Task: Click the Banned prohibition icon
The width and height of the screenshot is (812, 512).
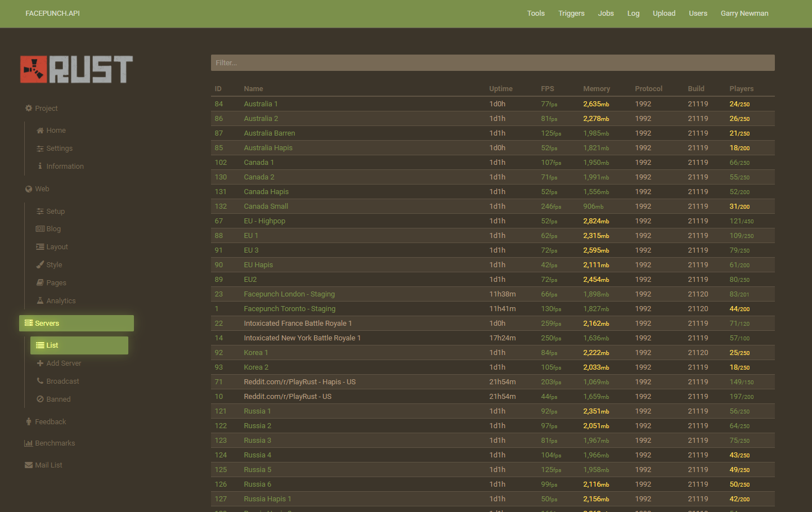Action: click(x=40, y=399)
